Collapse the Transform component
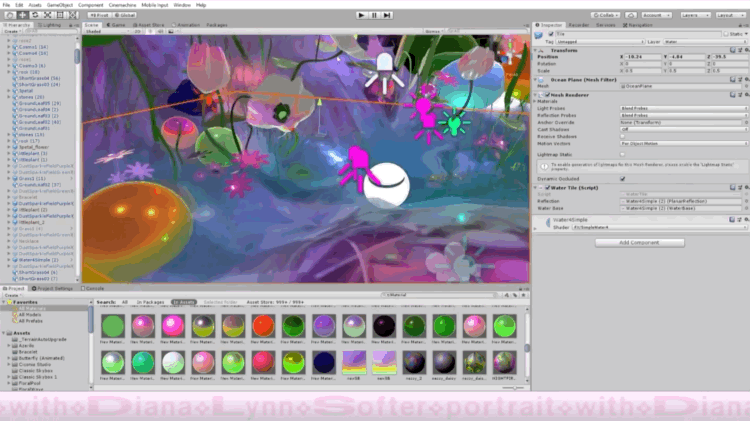 tap(536, 50)
